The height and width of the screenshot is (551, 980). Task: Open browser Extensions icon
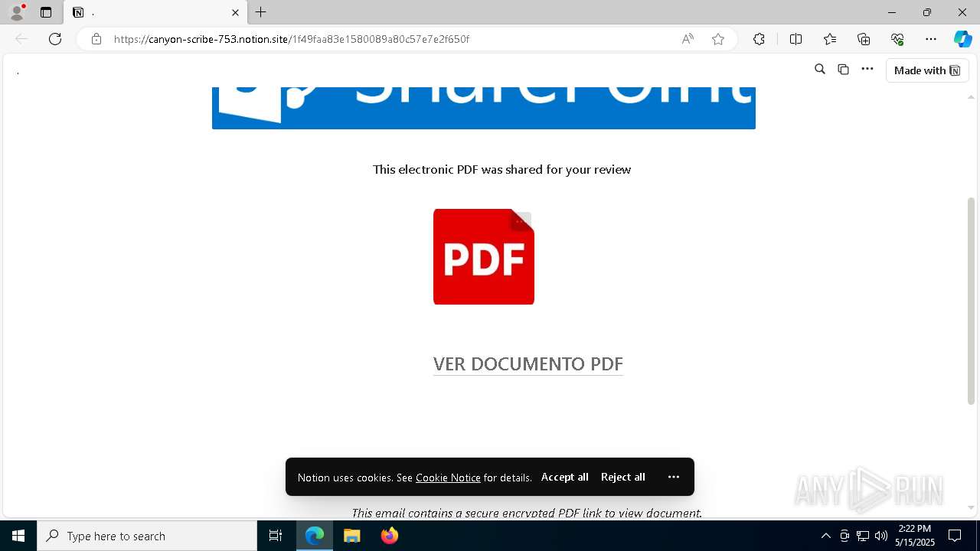[x=759, y=39]
